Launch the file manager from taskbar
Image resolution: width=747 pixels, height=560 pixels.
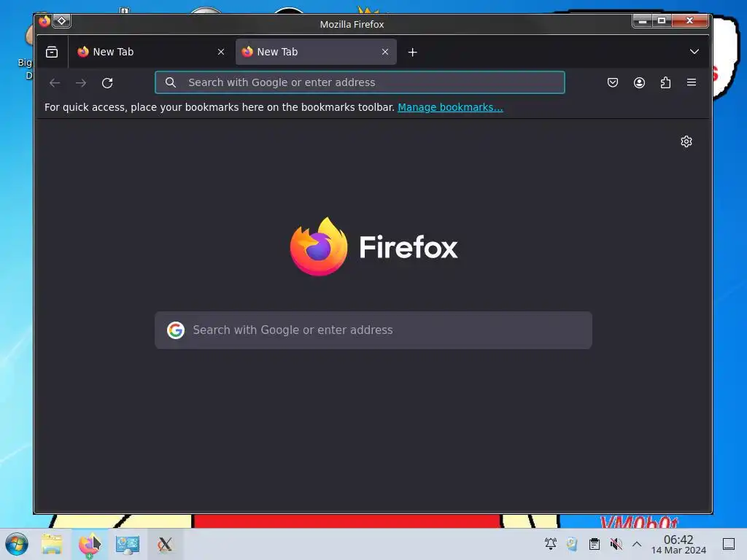(x=52, y=544)
